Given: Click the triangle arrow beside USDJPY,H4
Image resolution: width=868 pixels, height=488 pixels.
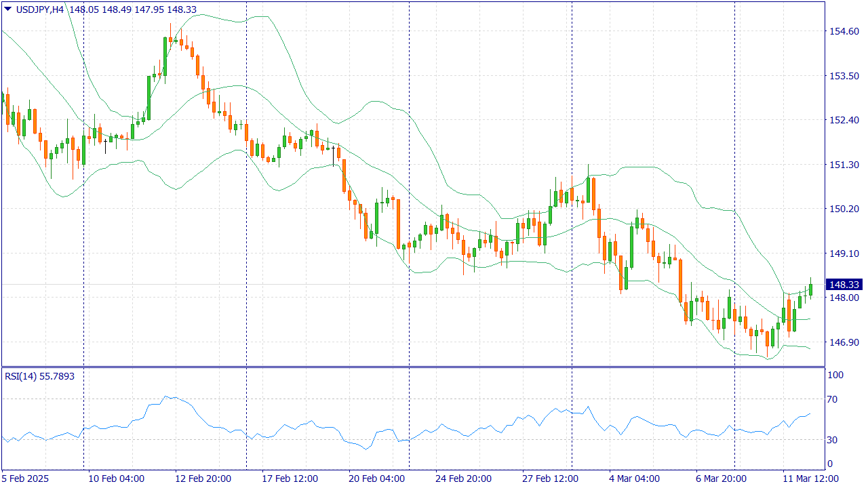Looking at the screenshot, I should coord(7,8).
